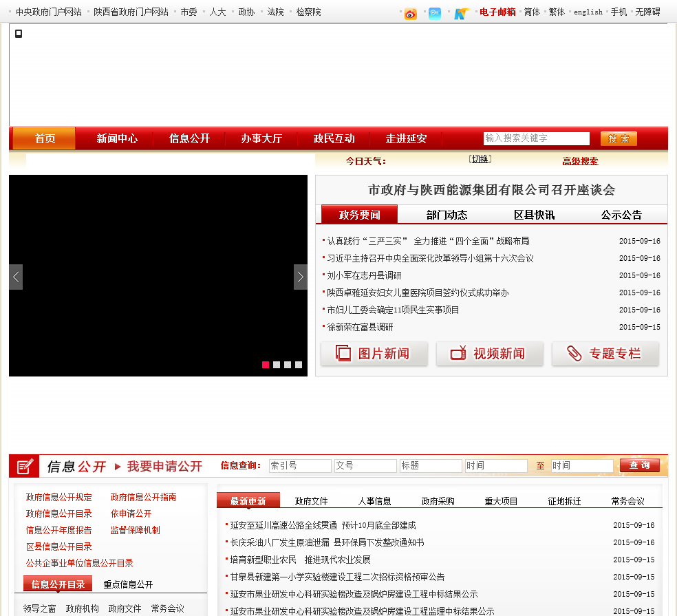The width and height of the screenshot is (677, 616).
Task: Focus the 输入搜索关键字 search field
Action: click(536, 138)
